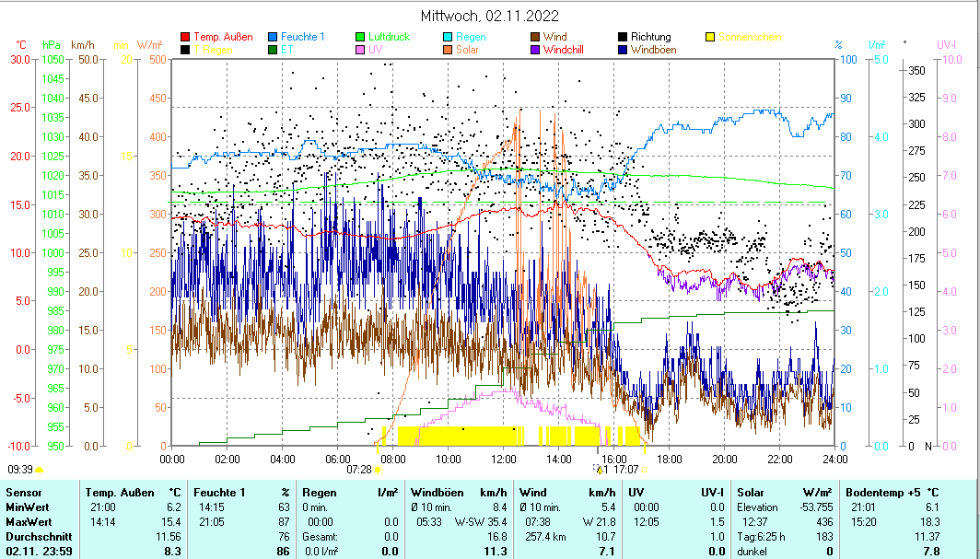Click the gust average value "16.8"
This screenshot has height=559, width=980.
click(x=496, y=537)
